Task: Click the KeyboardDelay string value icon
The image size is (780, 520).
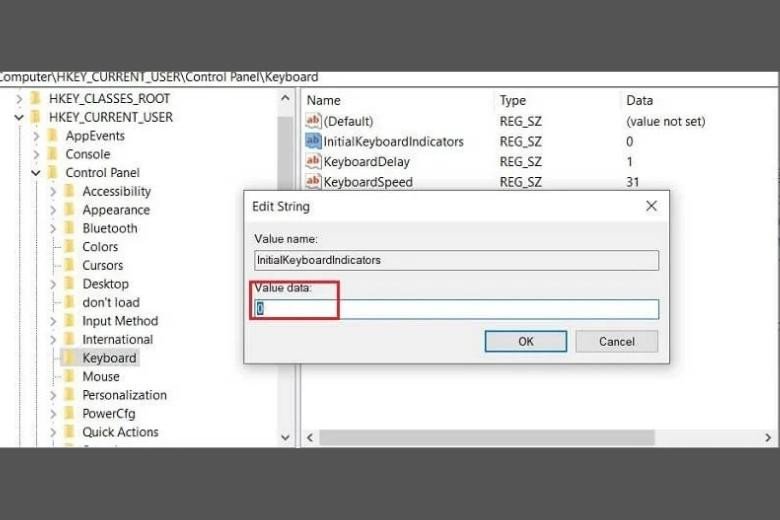Action: tap(313, 162)
